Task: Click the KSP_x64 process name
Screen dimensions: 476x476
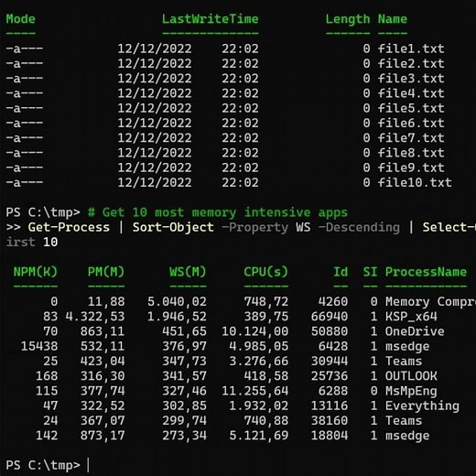Action: [411, 317]
